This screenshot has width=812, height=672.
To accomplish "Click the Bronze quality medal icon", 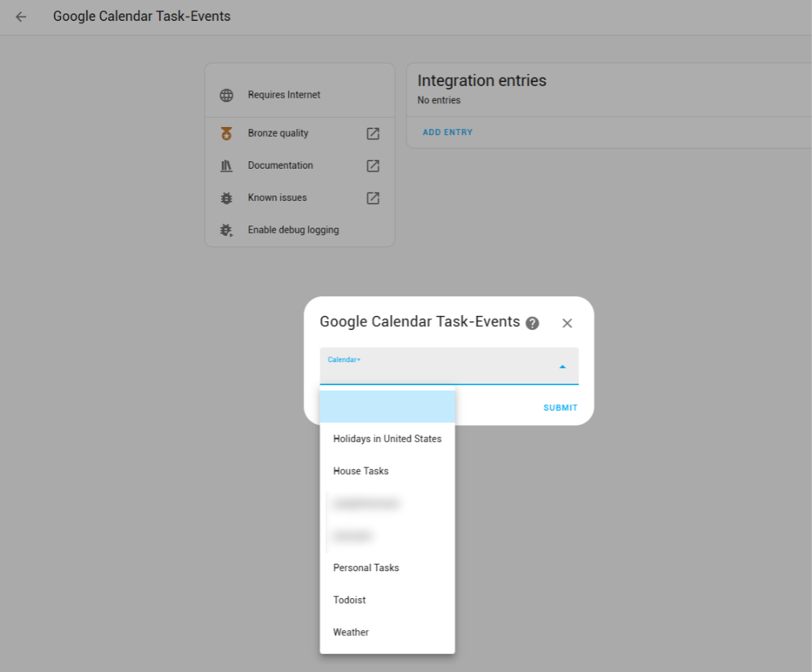I will [x=226, y=134].
